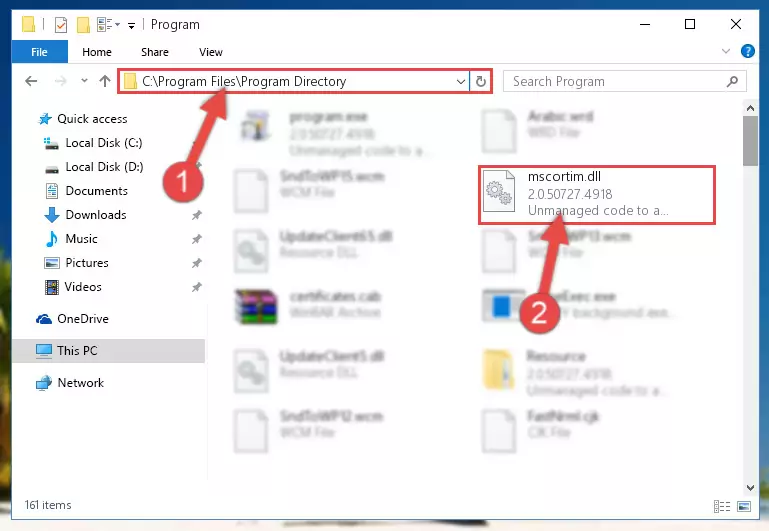Switch to large thumbnails view layout
The height and width of the screenshot is (531, 769).
coord(744,506)
